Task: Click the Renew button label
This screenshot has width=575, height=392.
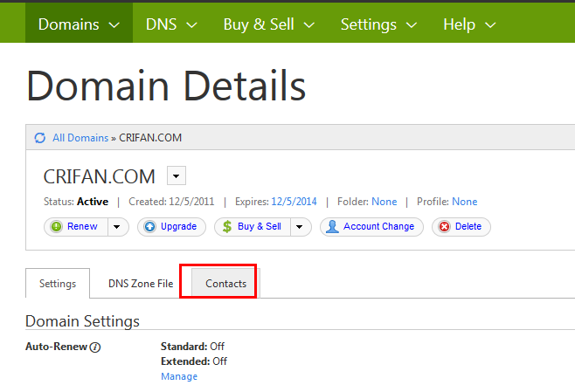Action: tap(82, 226)
